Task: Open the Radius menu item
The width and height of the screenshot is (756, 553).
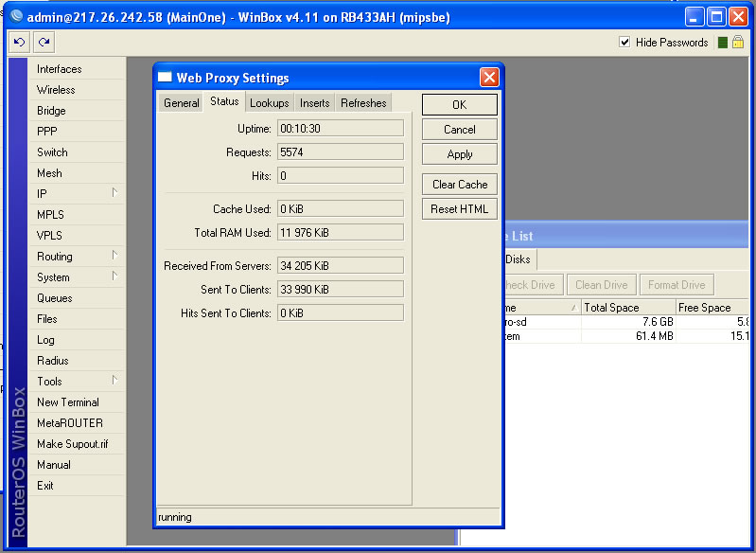Action: (77, 361)
